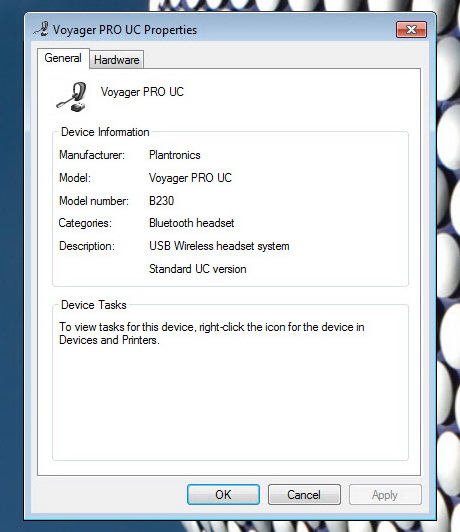This screenshot has width=460, height=532.
Task: Confirm with the OK button
Action: point(223,494)
